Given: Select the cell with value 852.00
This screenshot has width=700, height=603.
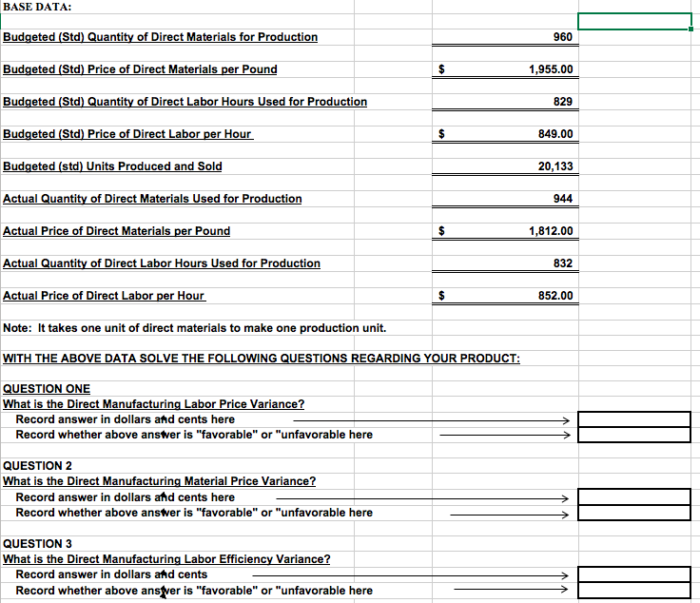Looking at the screenshot, I should 505,296.
